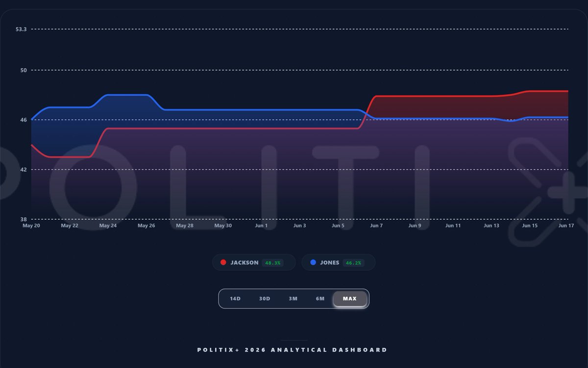Viewport: 588px width, 368px height.
Task: Click the 50 y-axis label
Action: point(23,70)
